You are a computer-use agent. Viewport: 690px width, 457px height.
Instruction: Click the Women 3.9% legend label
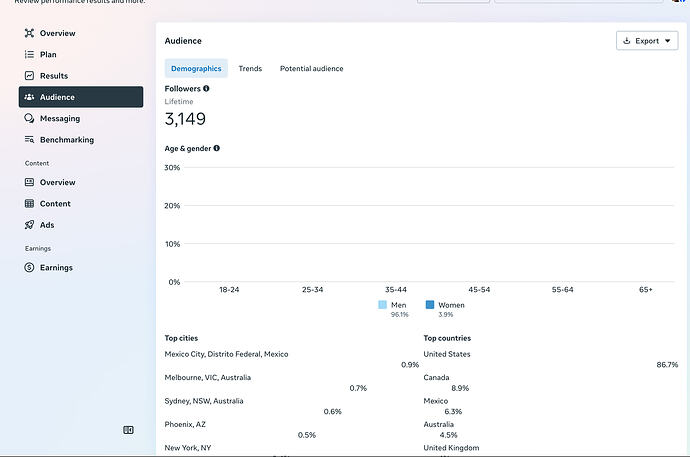coord(451,309)
